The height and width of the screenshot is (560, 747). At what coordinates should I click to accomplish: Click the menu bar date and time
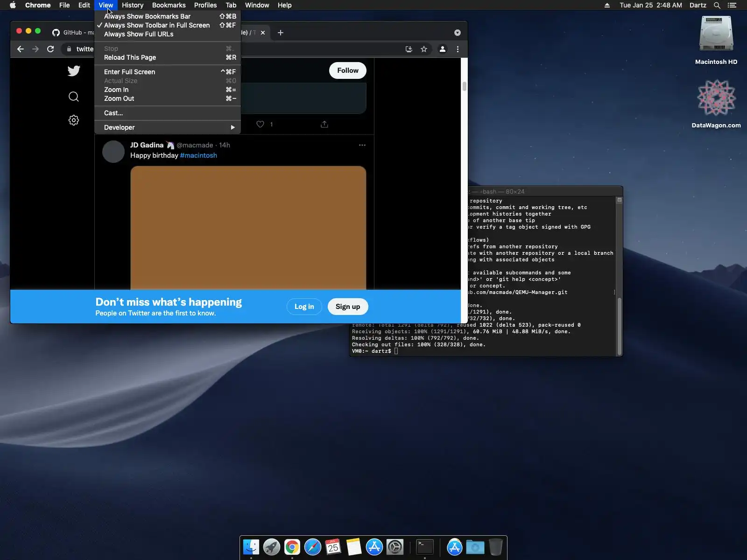point(651,5)
